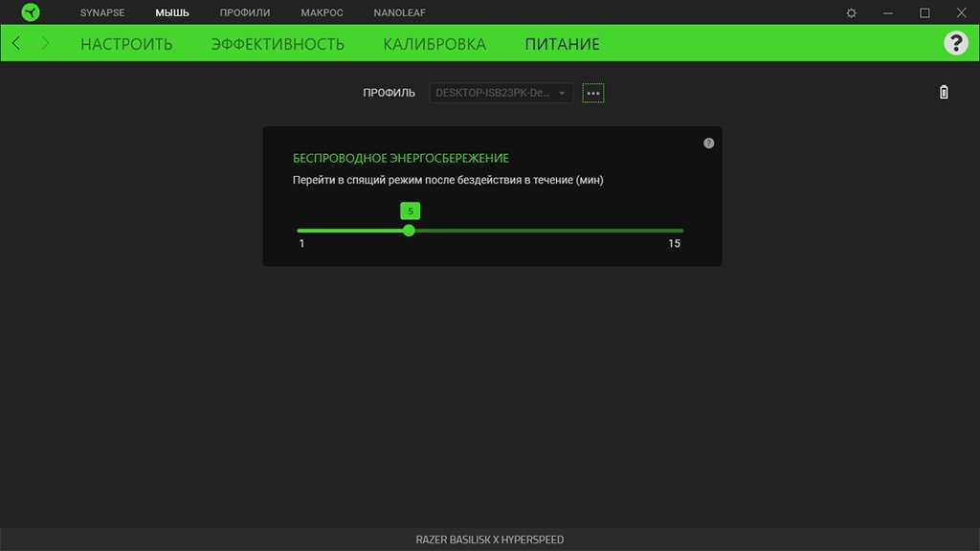Click the sleep timeout slider handle
Image resolution: width=980 pixels, height=551 pixels.
coord(410,231)
